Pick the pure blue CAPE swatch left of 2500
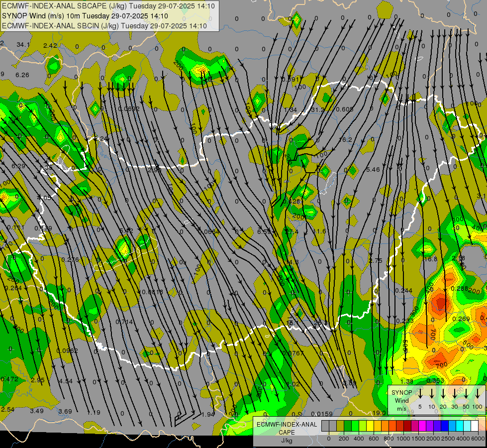 (444, 426)
